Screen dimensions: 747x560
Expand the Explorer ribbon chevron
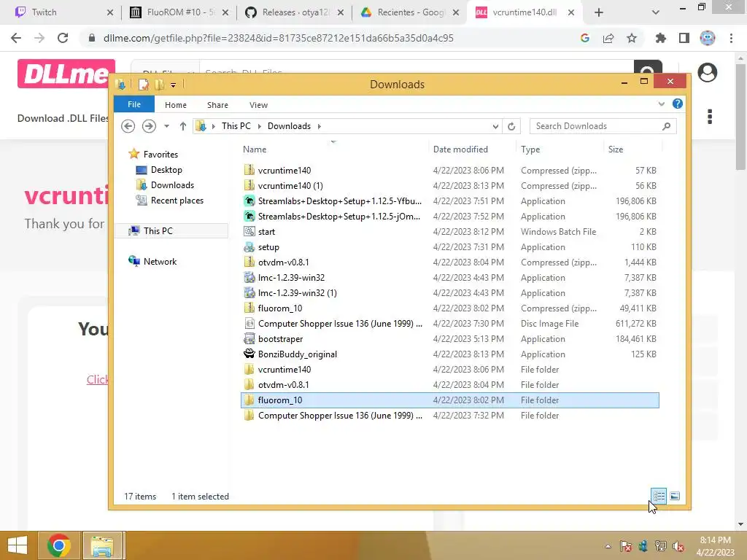661,104
